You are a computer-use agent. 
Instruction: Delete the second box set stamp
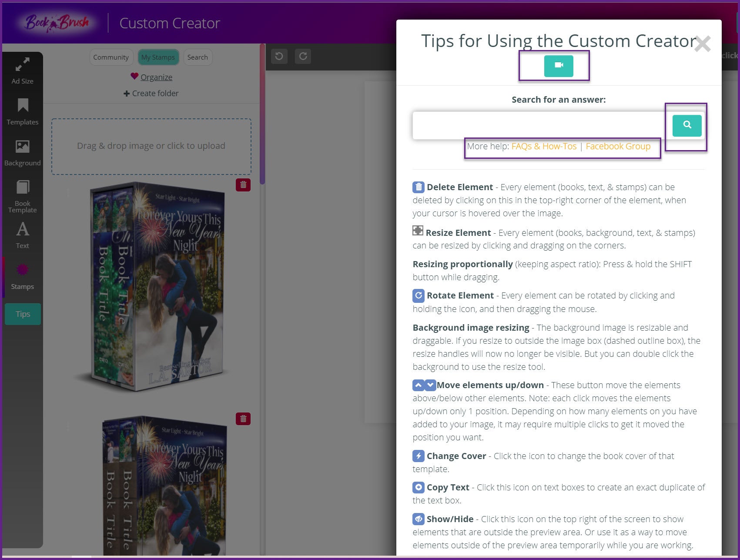coord(243,419)
